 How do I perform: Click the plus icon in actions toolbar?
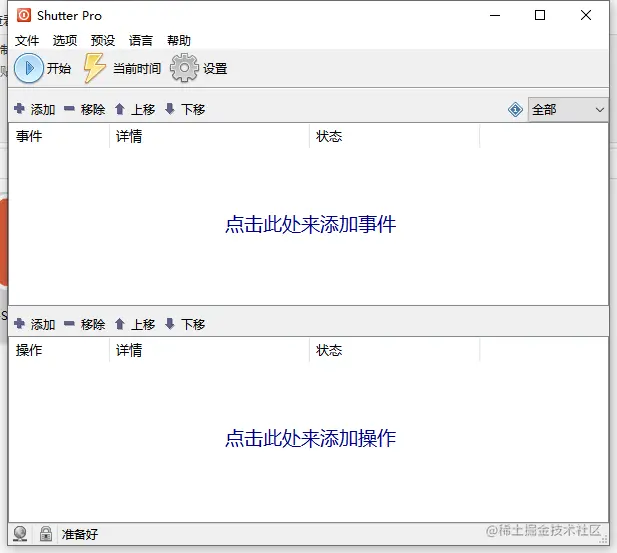(x=19, y=324)
